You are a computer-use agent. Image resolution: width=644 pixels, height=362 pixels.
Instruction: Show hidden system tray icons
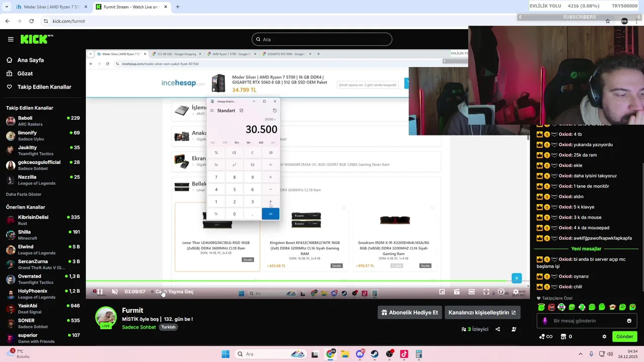pos(581,354)
